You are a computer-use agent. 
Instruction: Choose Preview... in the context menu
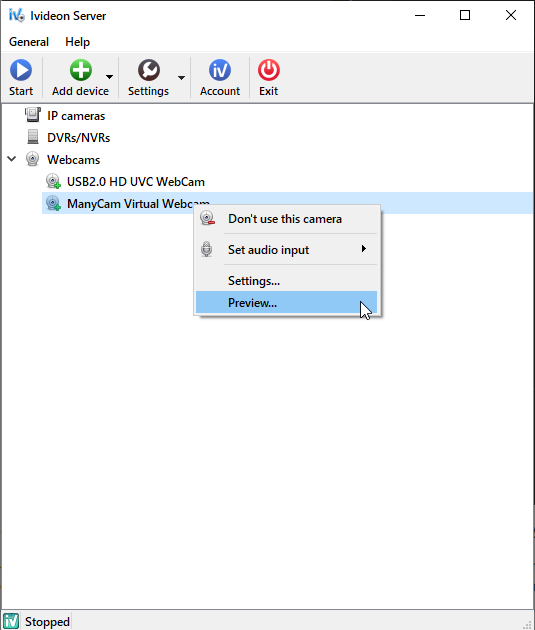click(x=286, y=303)
